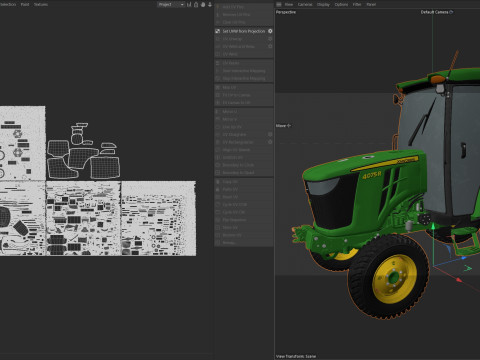Select the wireframe UV island cluster
The image size is (480, 360).
click(83, 151)
